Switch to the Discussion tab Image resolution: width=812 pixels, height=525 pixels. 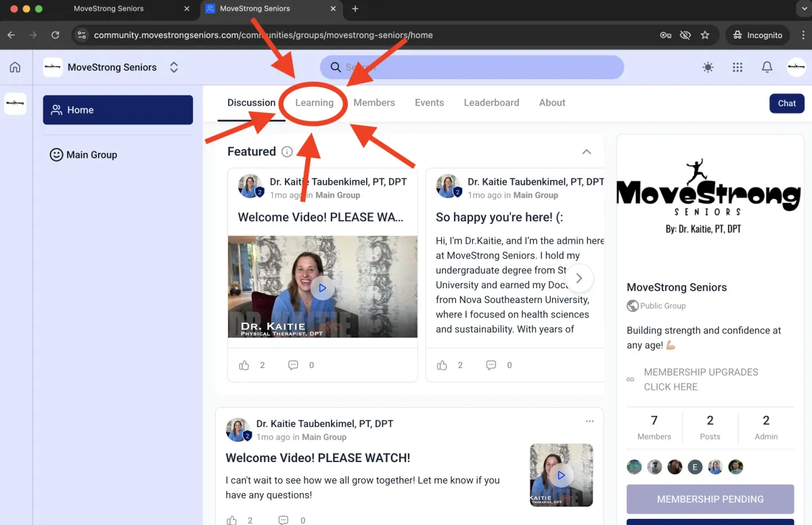251,103
